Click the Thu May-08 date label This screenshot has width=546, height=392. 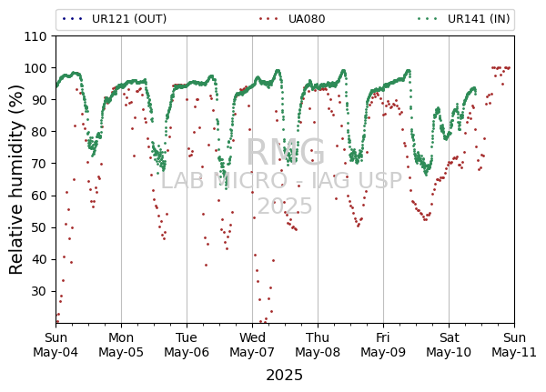[x=318, y=345]
